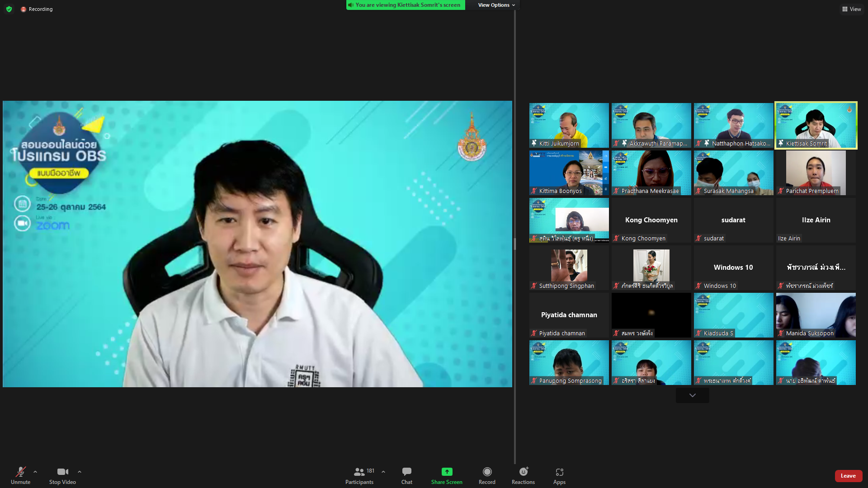This screenshot has height=488, width=868.
Task: Click the muted mic icon on Parichat Prempluem's label
Action: [x=781, y=191]
